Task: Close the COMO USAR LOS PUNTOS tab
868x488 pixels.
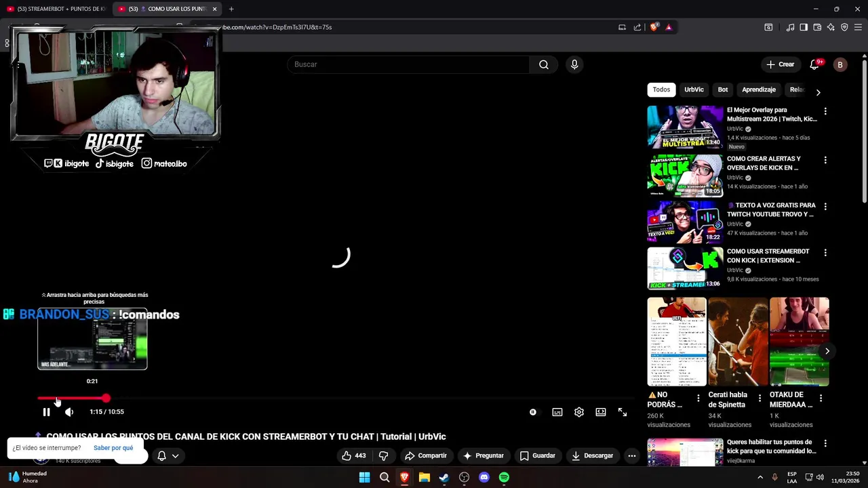Action: [214, 9]
